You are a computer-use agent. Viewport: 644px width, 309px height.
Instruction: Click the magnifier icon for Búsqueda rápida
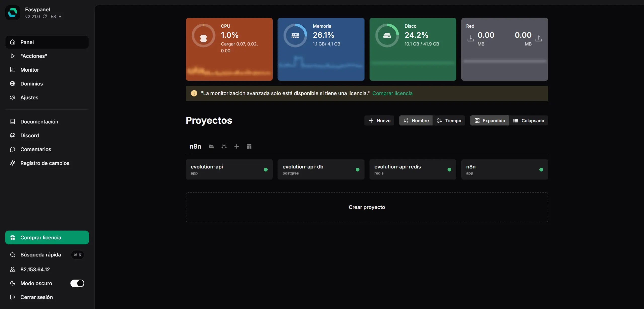click(13, 255)
